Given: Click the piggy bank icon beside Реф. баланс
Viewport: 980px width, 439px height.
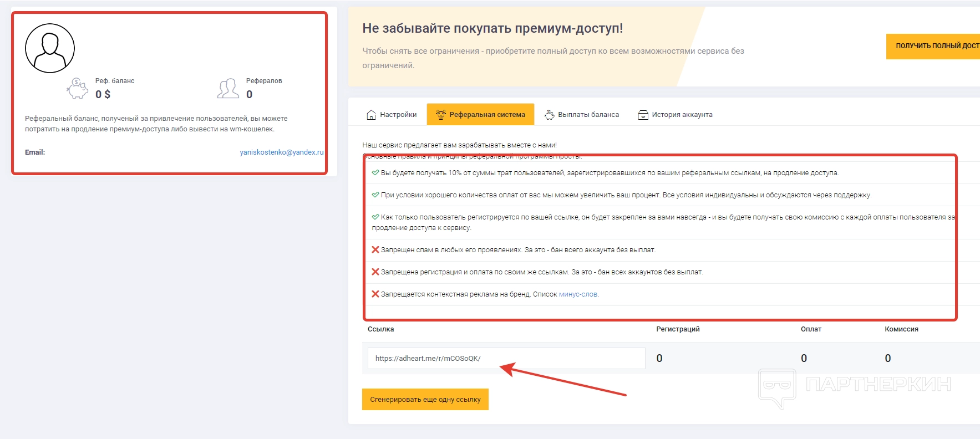Looking at the screenshot, I should coord(78,89).
